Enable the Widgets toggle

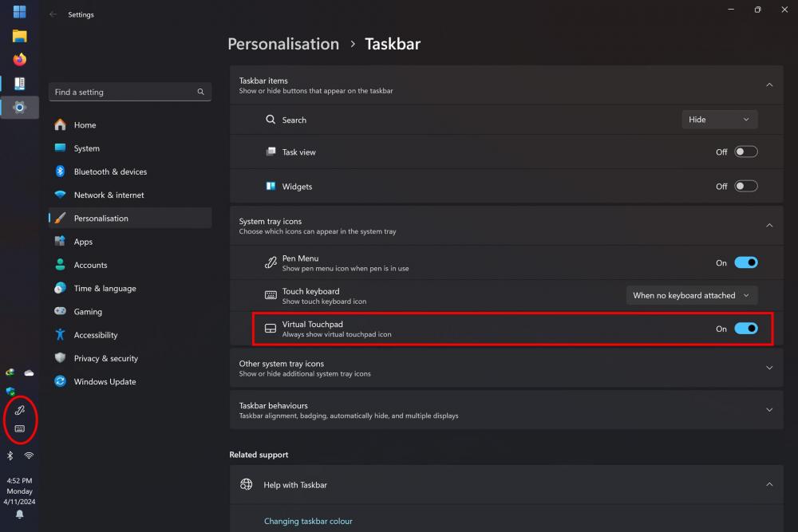[745, 186]
